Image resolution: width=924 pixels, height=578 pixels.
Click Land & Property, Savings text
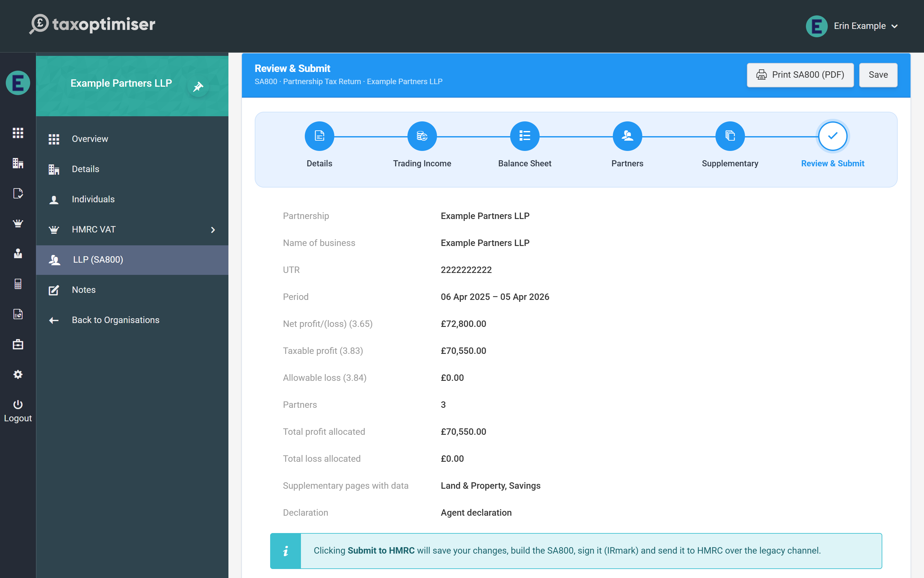490,486
